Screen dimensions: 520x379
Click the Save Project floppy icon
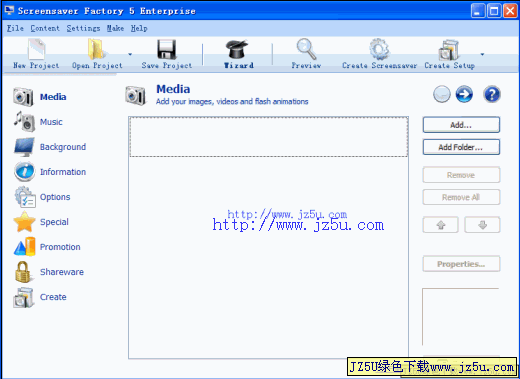167,49
